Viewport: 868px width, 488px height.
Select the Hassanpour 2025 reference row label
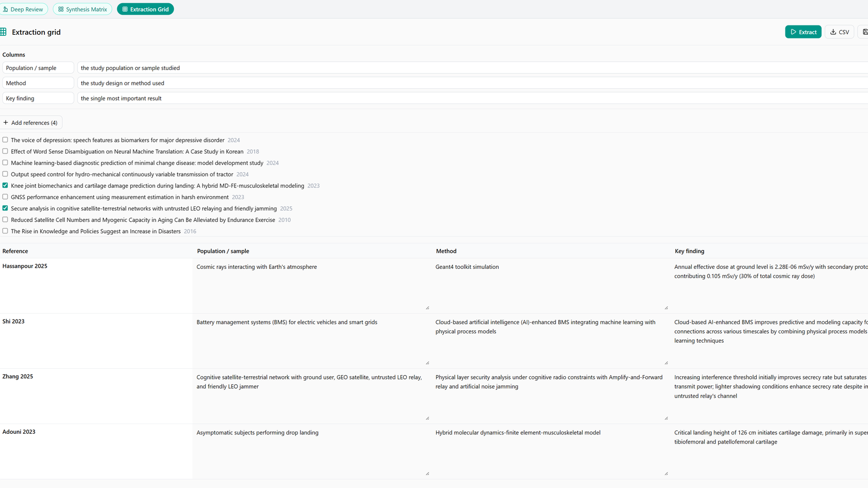pyautogui.click(x=25, y=266)
